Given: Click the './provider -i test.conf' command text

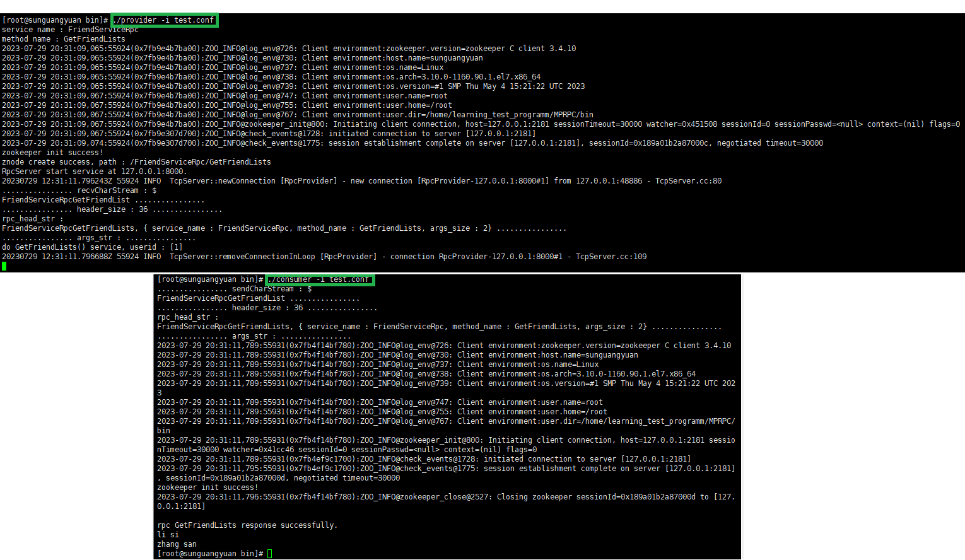Looking at the screenshot, I should [x=164, y=20].
